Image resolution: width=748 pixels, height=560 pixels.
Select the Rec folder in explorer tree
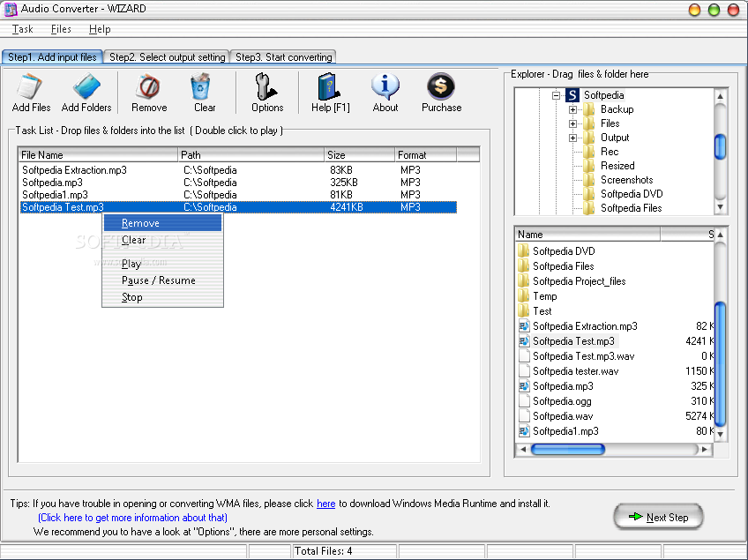[601, 152]
